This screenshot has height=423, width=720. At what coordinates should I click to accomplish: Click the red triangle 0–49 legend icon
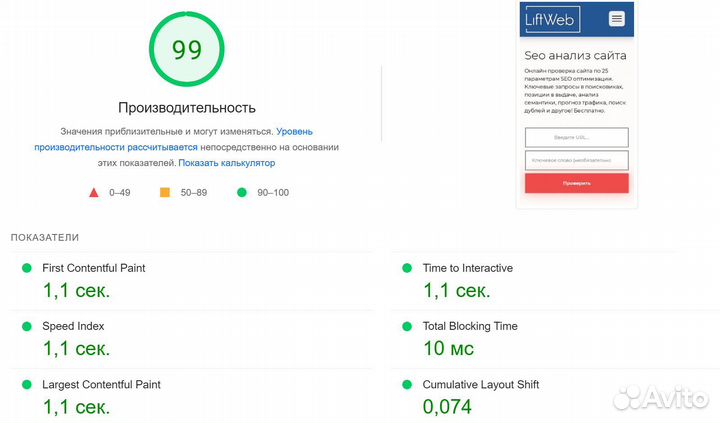94,192
